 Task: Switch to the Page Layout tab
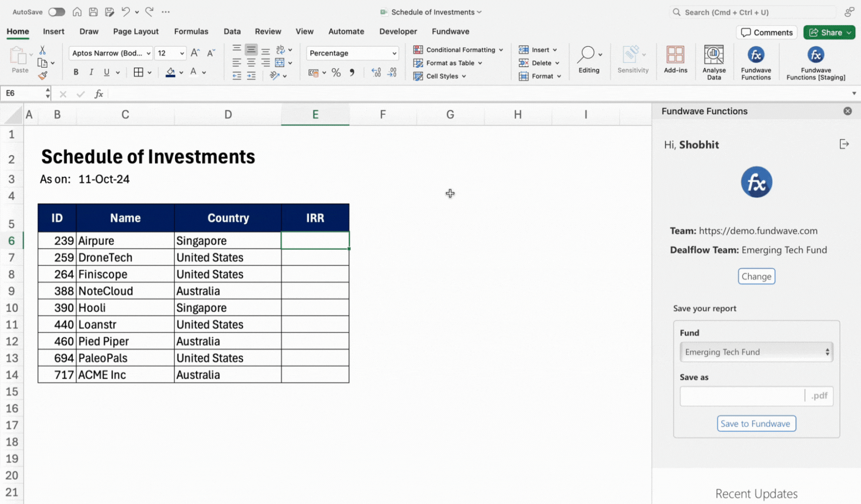coord(136,31)
